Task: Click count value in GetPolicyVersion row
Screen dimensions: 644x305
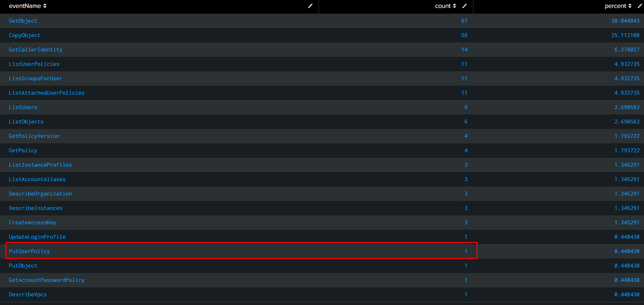Action: [x=466, y=136]
